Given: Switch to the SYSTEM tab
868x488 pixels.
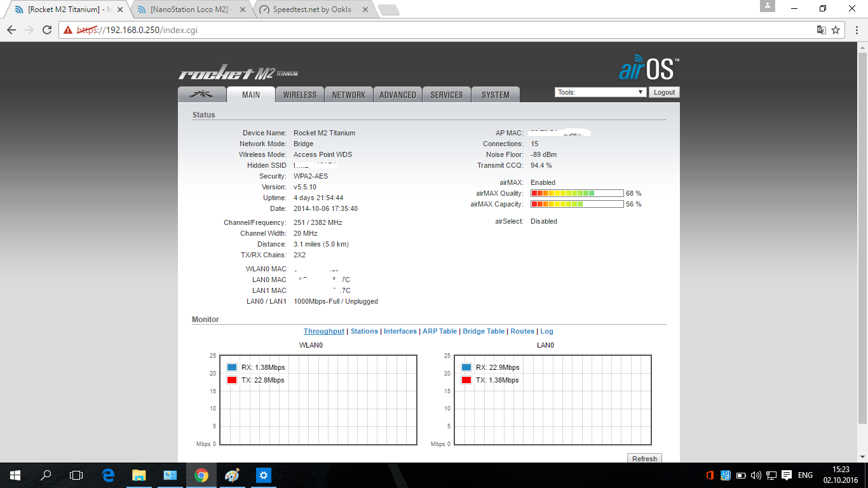Looking at the screenshot, I should tap(496, 95).
